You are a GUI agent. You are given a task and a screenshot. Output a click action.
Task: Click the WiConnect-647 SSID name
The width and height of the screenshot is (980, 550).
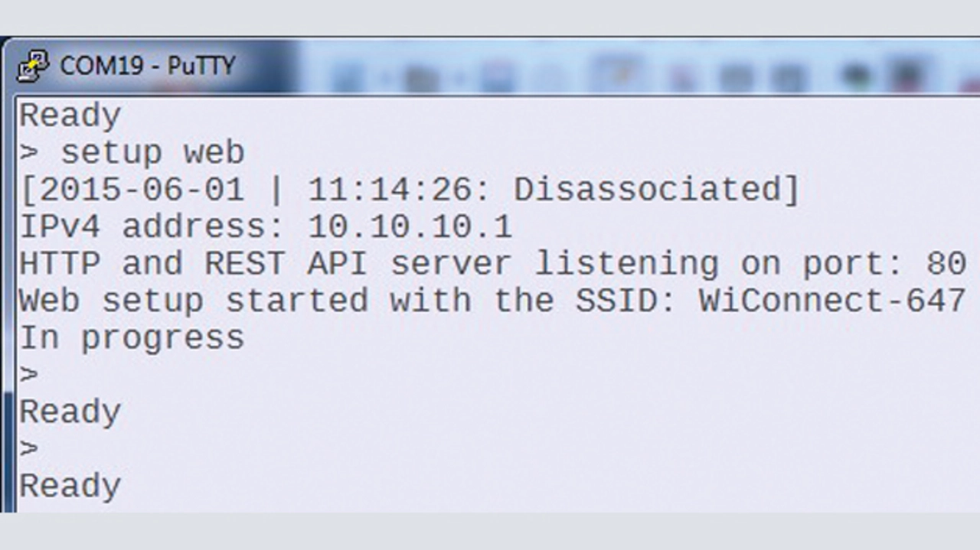pyautogui.click(x=831, y=301)
